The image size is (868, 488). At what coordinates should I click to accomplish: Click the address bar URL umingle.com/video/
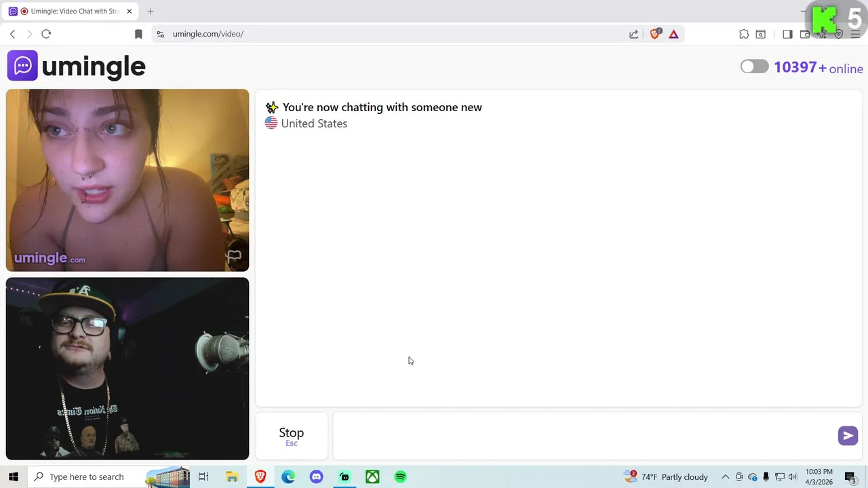[x=208, y=34]
